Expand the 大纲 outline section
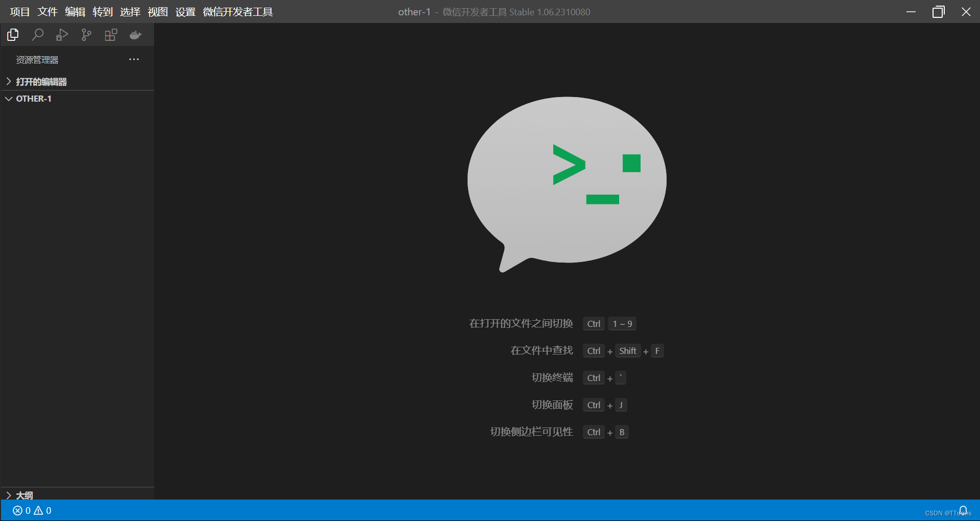Viewport: 980px width, 521px height. coord(78,494)
